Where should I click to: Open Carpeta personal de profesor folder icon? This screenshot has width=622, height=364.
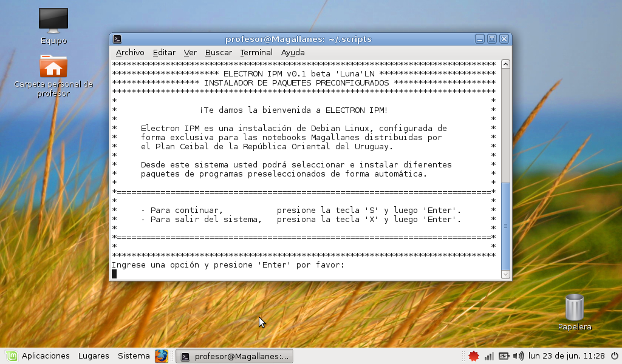tap(53, 66)
